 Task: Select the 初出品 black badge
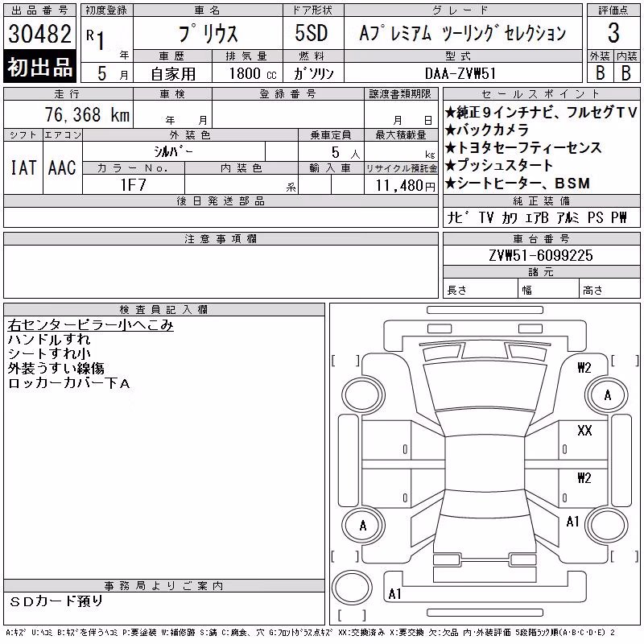tap(39, 67)
